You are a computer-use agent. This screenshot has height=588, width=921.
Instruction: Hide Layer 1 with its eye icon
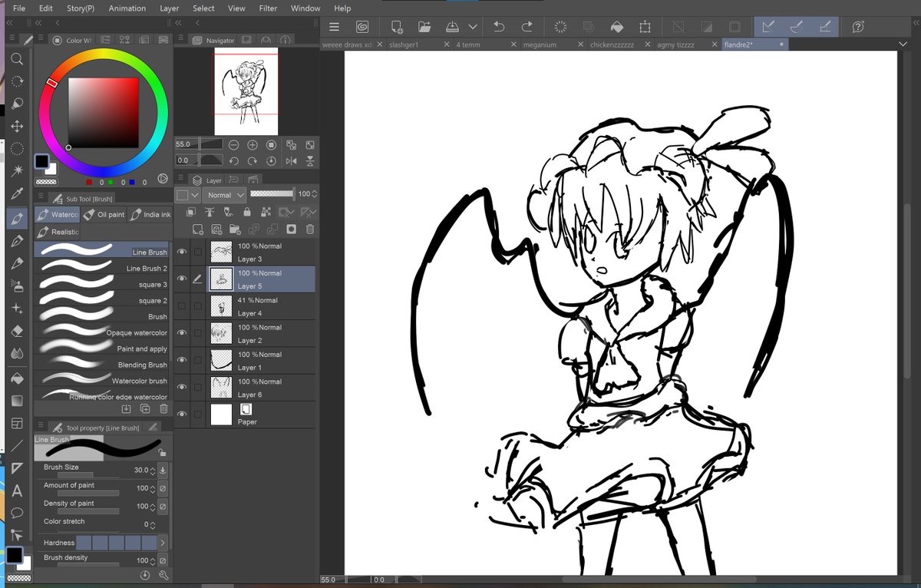point(182,360)
